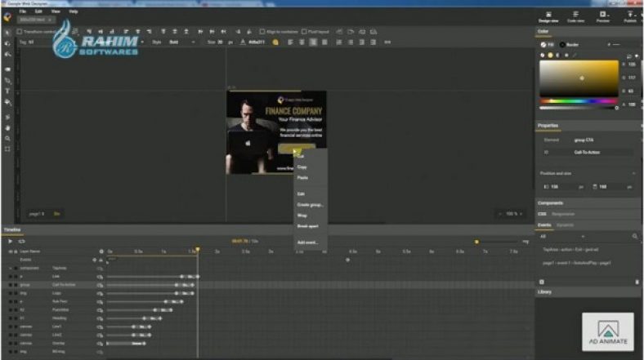Check the Fluid layout checkbox
Viewport: 644px width, 360px height.
coord(304,32)
